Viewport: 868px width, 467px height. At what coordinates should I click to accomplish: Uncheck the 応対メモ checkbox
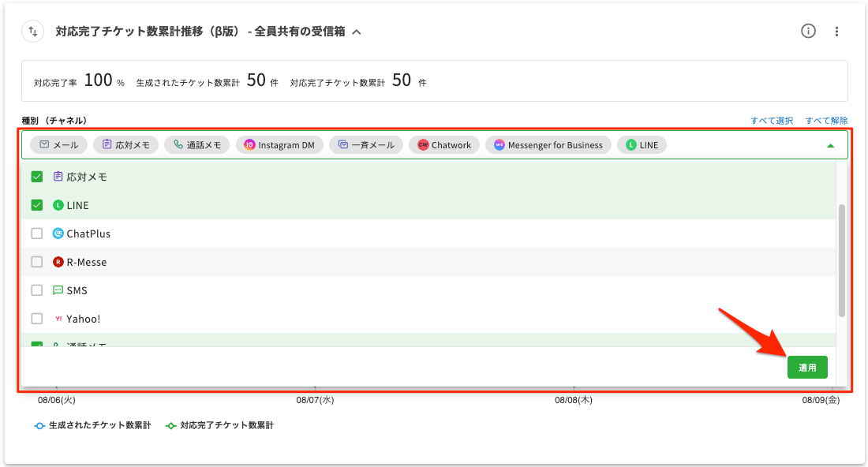click(36, 177)
